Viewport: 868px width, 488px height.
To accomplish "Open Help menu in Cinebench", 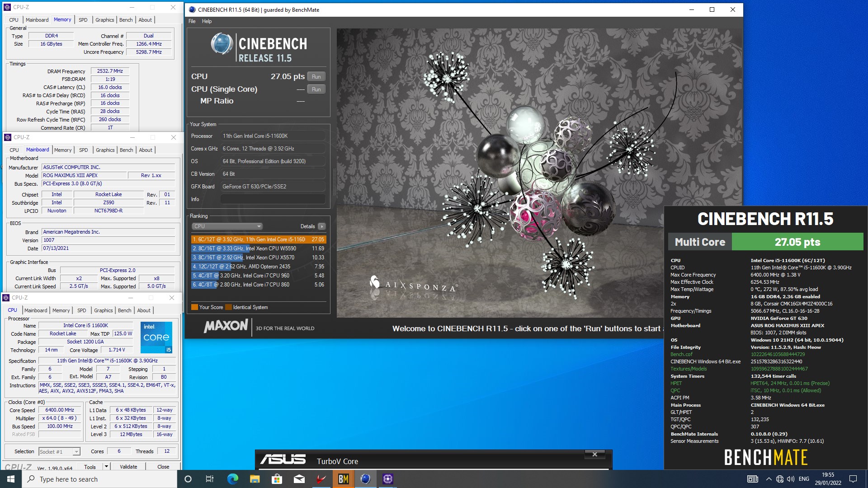I will (x=207, y=21).
